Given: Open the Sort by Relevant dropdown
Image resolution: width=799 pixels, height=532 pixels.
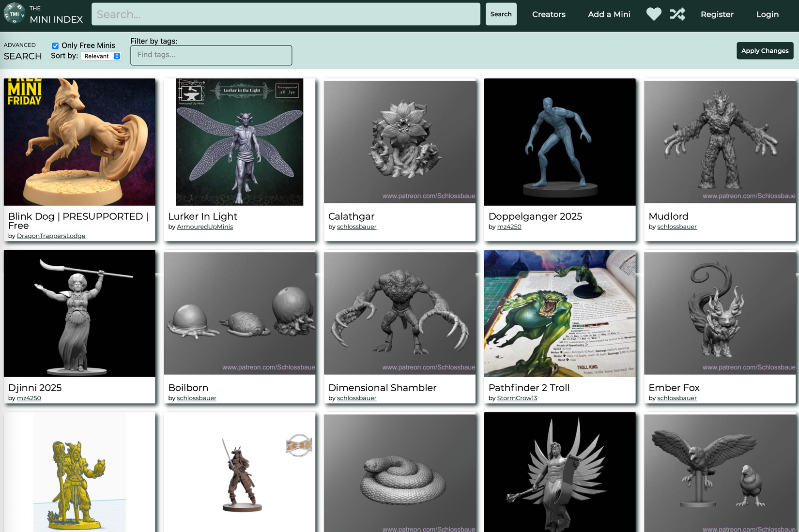Looking at the screenshot, I should [x=101, y=56].
